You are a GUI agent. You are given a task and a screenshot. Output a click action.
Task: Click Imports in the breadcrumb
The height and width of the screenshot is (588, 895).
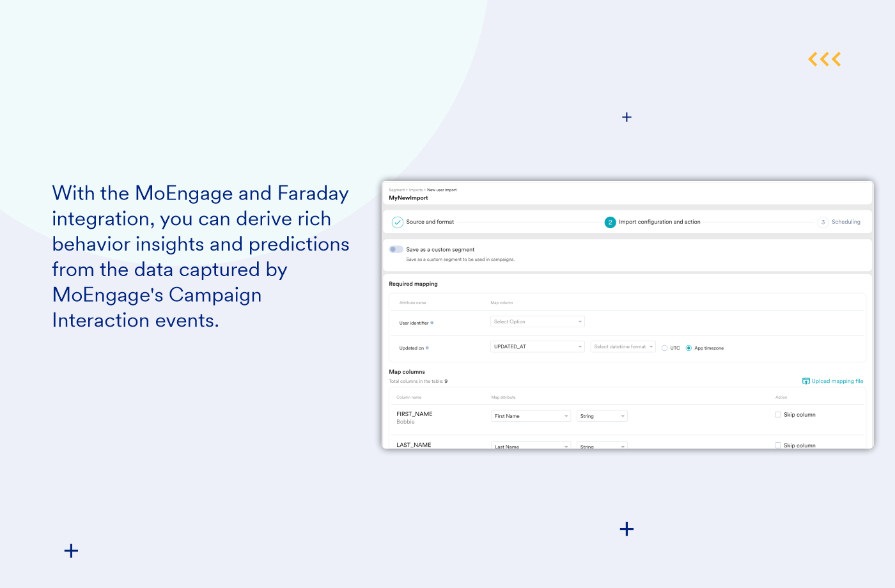point(416,190)
